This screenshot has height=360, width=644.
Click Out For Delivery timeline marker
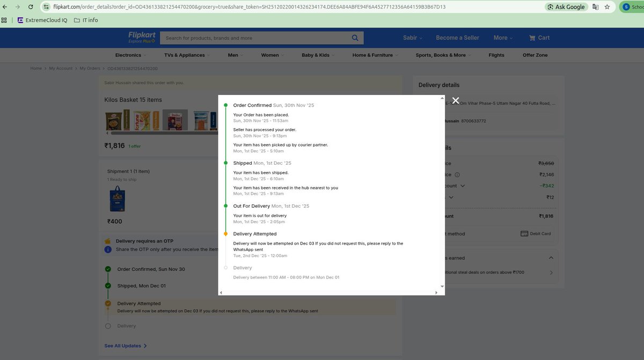coord(225,206)
